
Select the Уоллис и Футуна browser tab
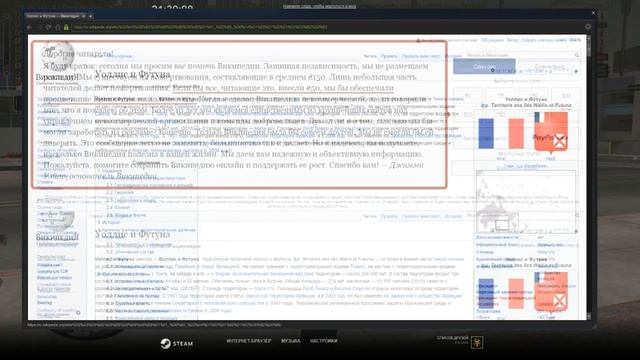point(56,16)
